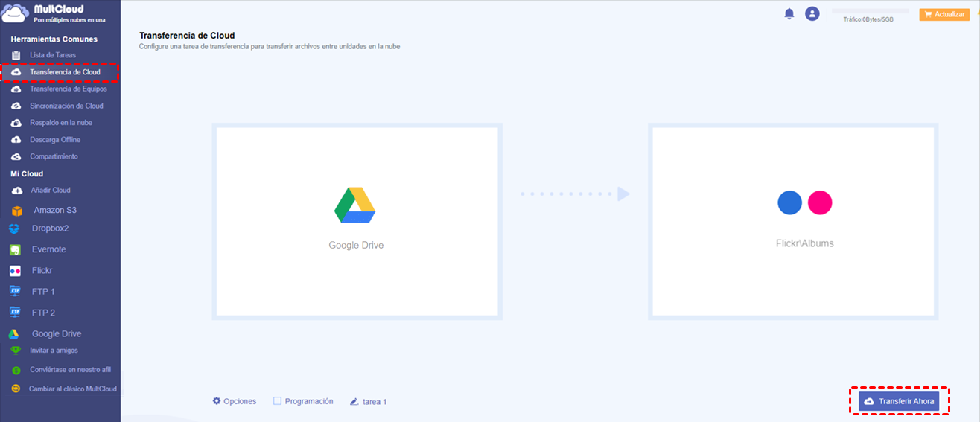Click the affiliate dollar coin icon
The image size is (980, 422).
pyautogui.click(x=16, y=370)
